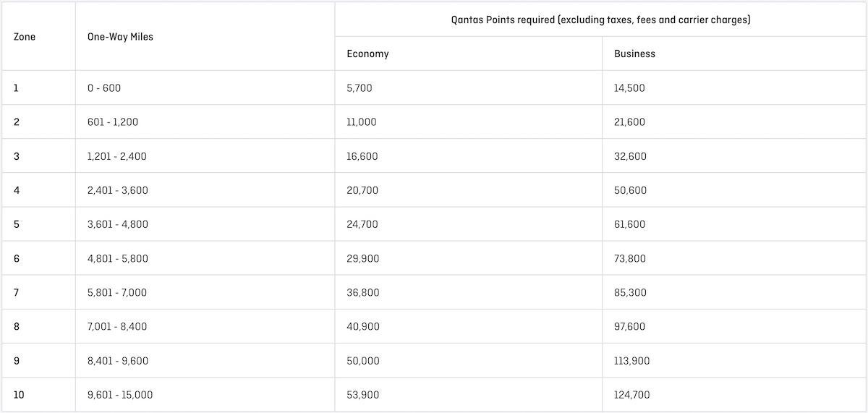Select the 40,900 Economy points cell
Viewport: 868px width, 413px height.
(363, 327)
